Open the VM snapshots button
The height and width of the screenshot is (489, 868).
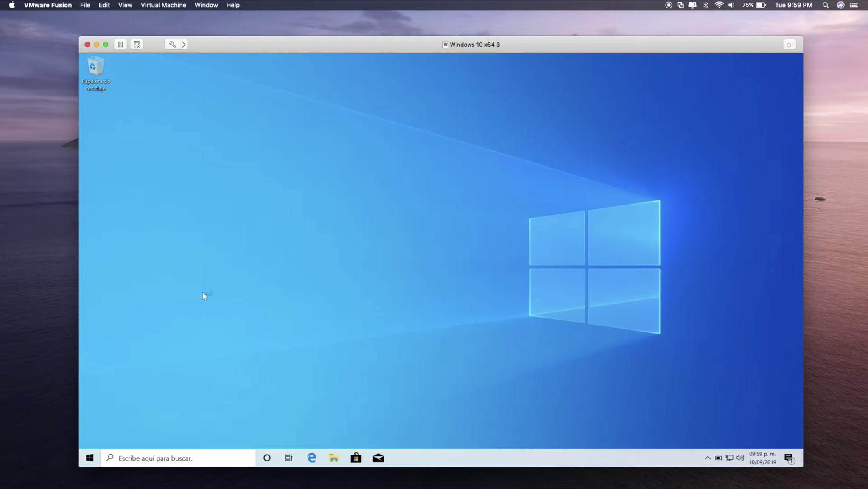pyautogui.click(x=137, y=45)
